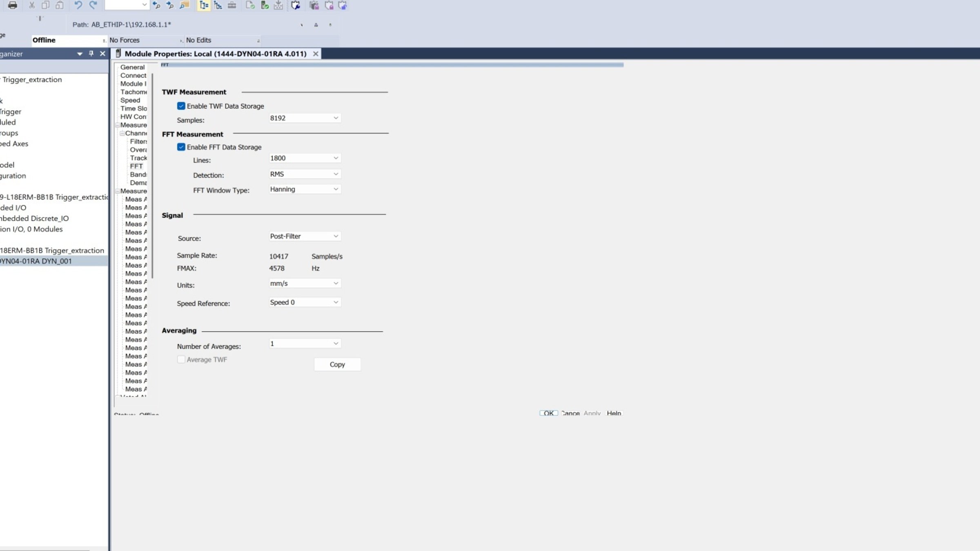Screen dimensions: 980x551
Task: Toggle Enable FFT Data Storage checkbox
Action: point(181,147)
